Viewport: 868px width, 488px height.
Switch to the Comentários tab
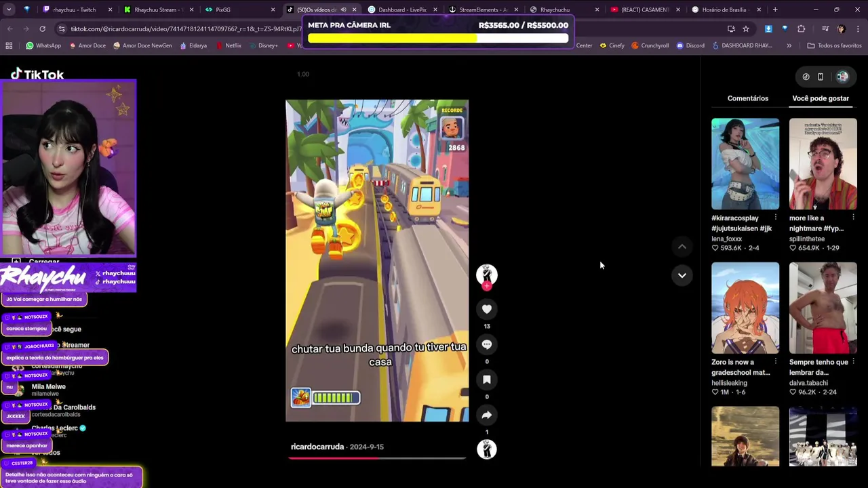click(748, 98)
